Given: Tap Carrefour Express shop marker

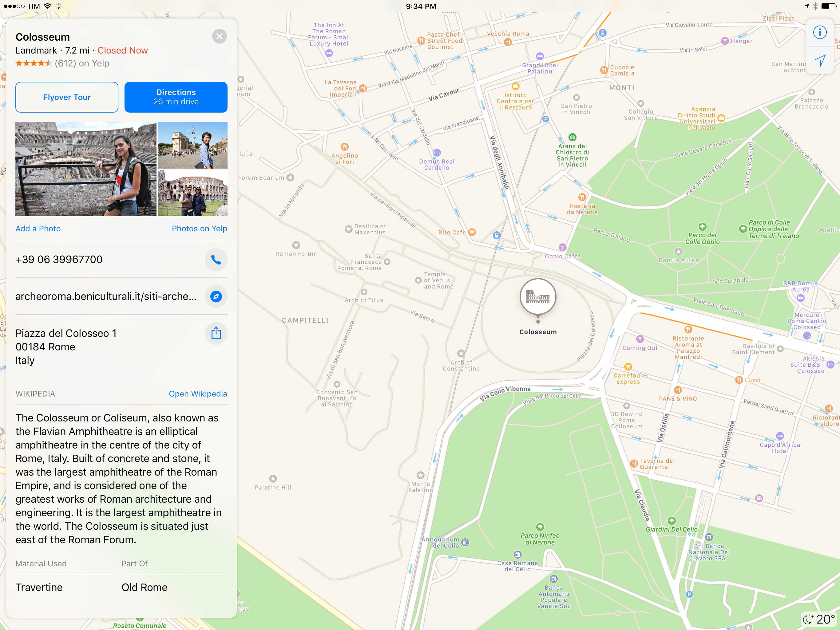Looking at the screenshot, I should (628, 367).
